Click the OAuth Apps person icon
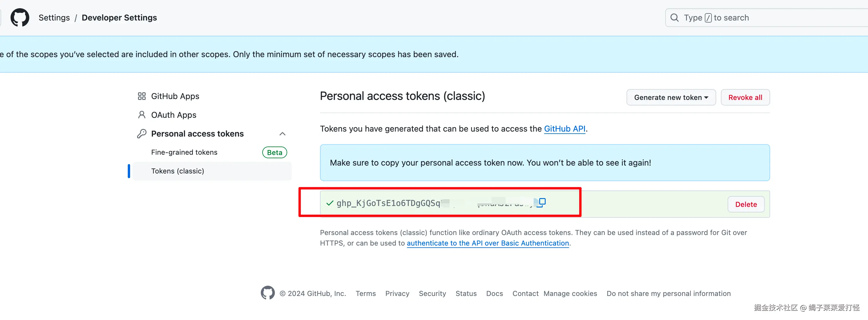The width and height of the screenshot is (868, 320). (142, 115)
